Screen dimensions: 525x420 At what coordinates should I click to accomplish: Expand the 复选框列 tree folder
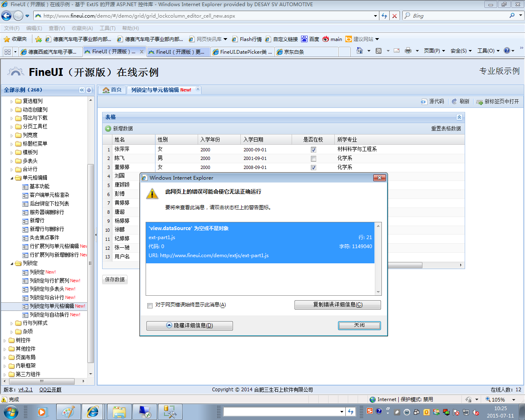(x=11, y=101)
